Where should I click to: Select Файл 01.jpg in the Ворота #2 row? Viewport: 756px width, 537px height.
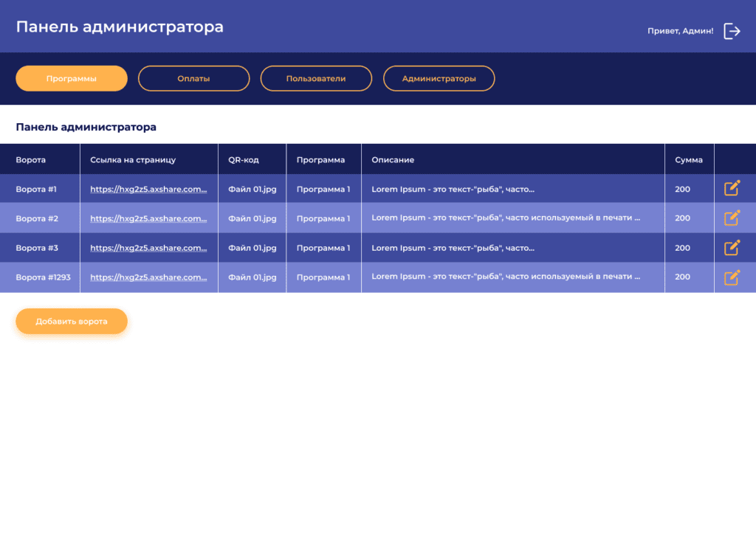pyautogui.click(x=252, y=218)
